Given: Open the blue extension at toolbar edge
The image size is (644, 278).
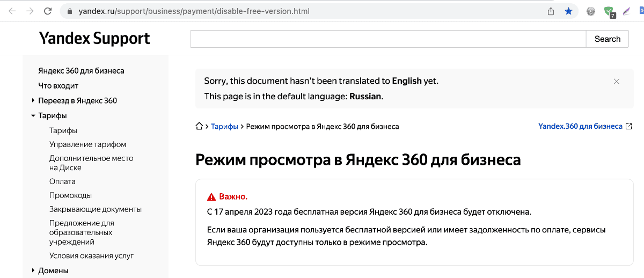Looking at the screenshot, I should (x=641, y=11).
